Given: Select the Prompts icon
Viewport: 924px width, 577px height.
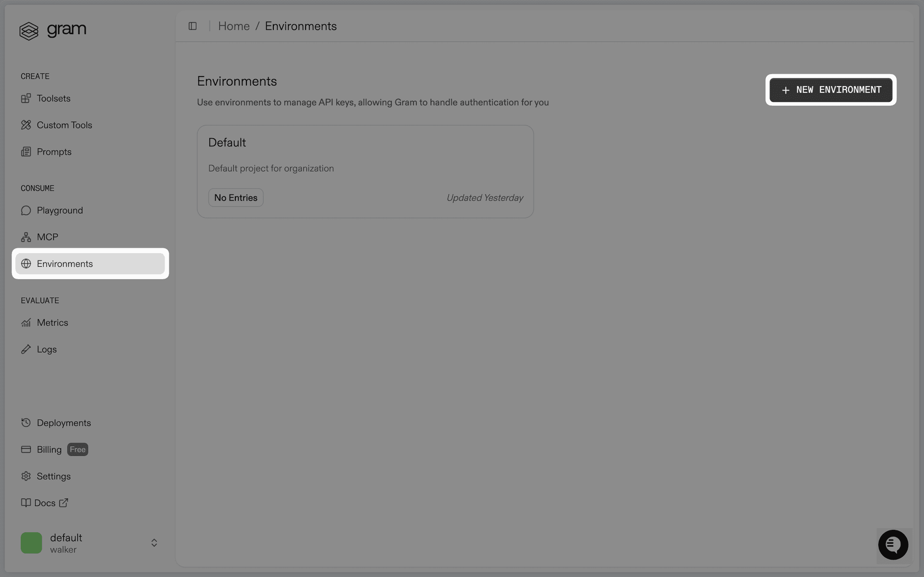Looking at the screenshot, I should (x=26, y=152).
